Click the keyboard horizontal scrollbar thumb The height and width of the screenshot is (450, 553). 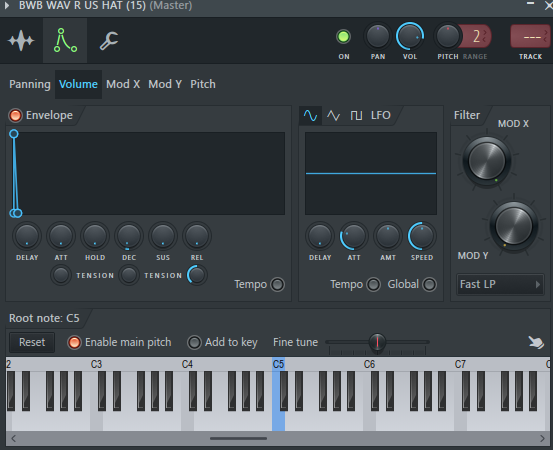coord(238,439)
